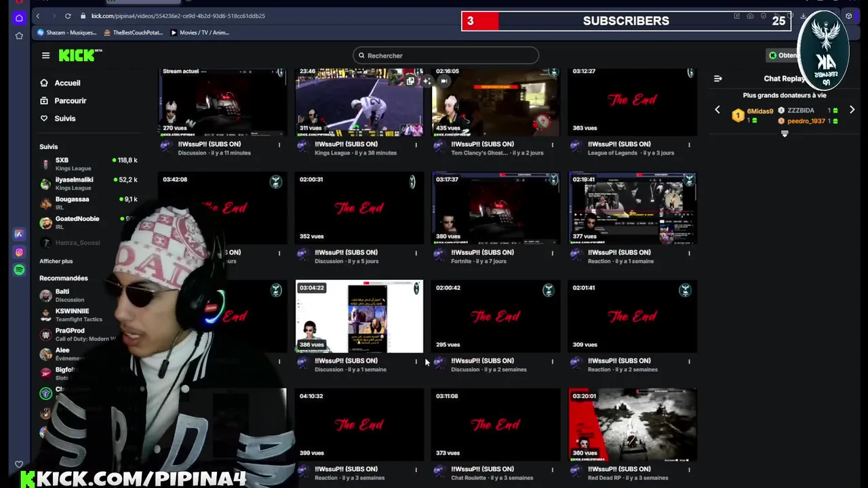This screenshot has width=868, height=488.
Task: Open the 03:17:37 Fortnite video
Action: click(496, 208)
